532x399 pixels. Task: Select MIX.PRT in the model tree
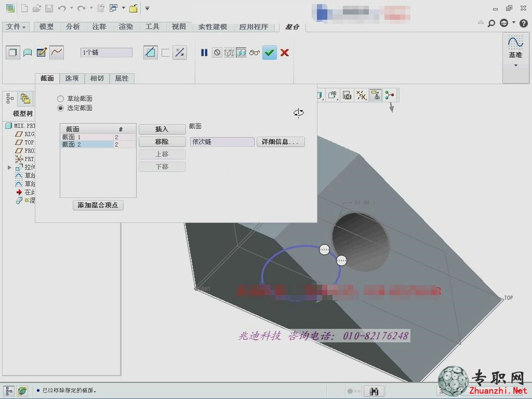point(21,126)
